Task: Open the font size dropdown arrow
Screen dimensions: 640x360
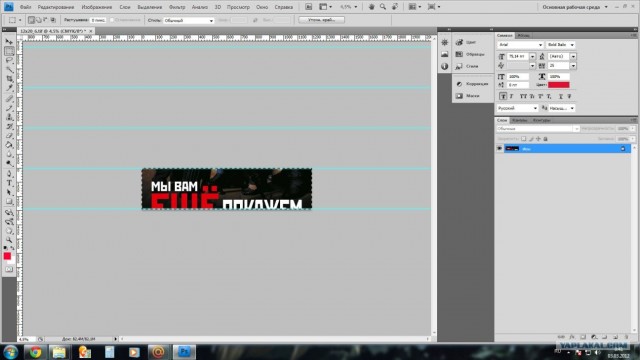Action: pos(532,56)
